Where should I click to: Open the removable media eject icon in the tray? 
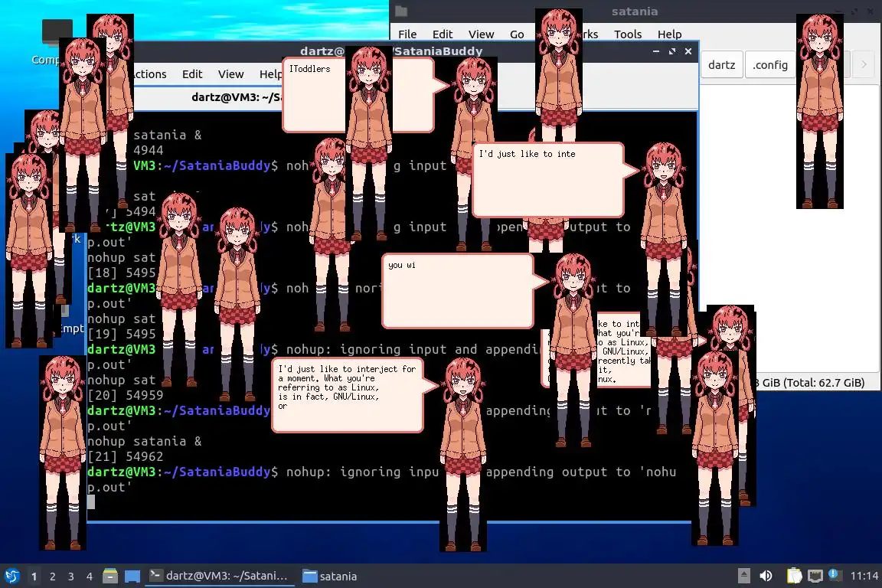[x=743, y=576]
